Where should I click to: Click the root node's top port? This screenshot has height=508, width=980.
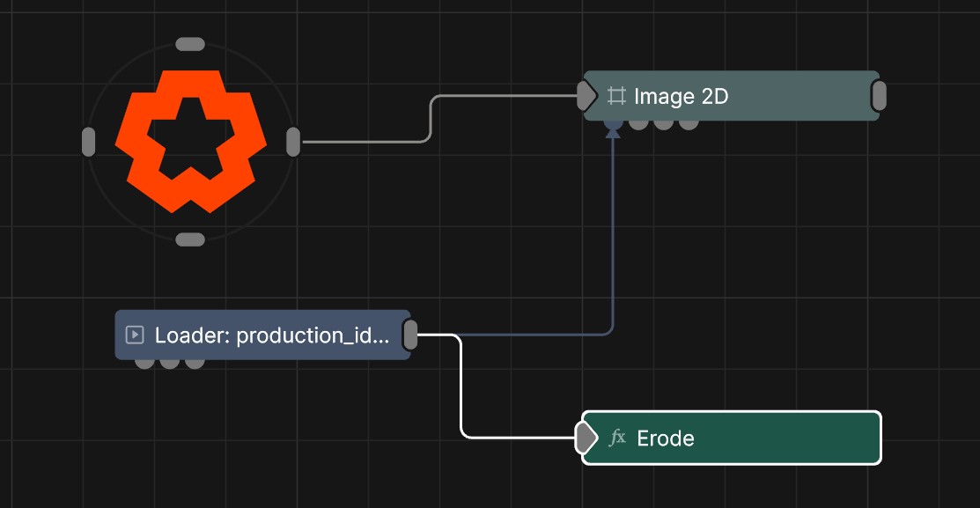click(190, 44)
